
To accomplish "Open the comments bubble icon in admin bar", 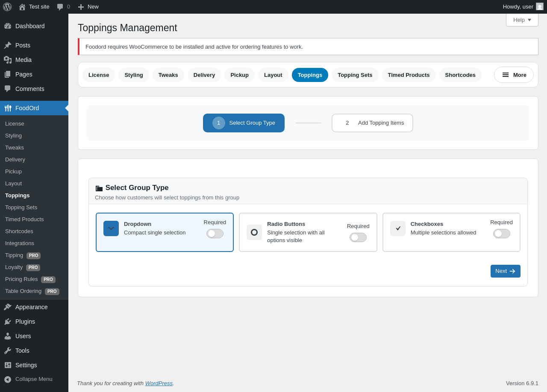I will click(x=60, y=7).
